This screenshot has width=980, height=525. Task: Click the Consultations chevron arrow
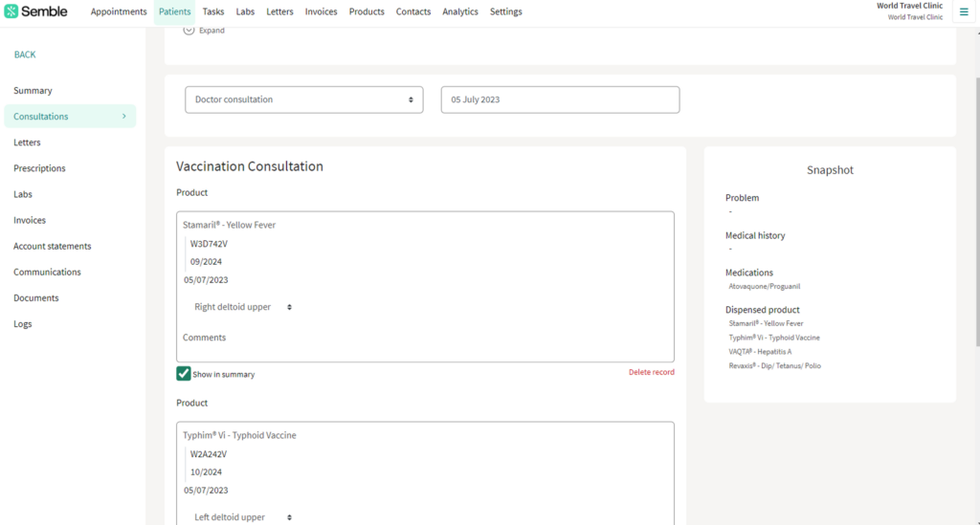click(123, 116)
